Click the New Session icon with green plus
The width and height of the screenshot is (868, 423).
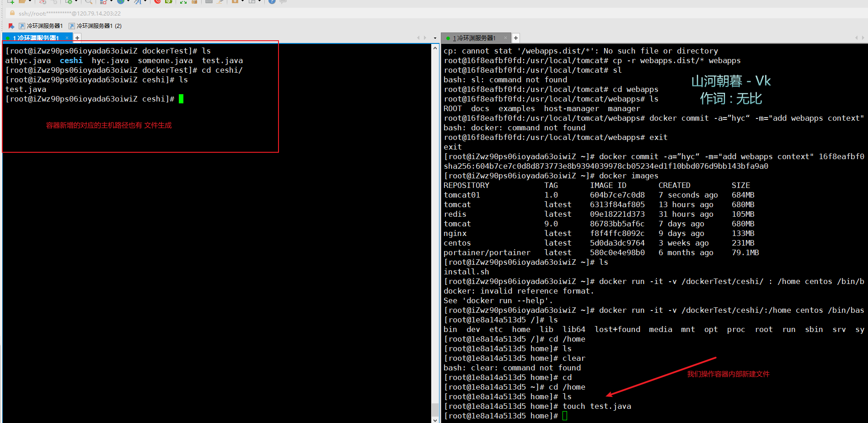point(11,2)
